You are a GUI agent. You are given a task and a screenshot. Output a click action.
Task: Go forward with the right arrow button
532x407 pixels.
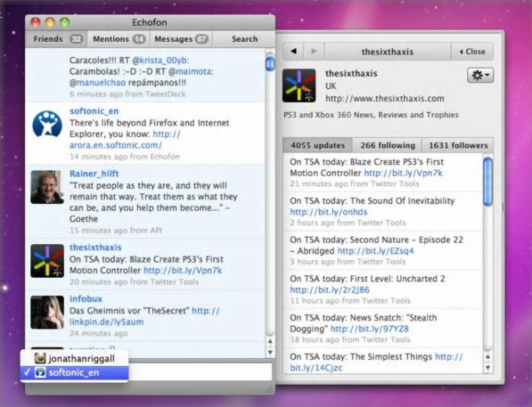coord(314,51)
